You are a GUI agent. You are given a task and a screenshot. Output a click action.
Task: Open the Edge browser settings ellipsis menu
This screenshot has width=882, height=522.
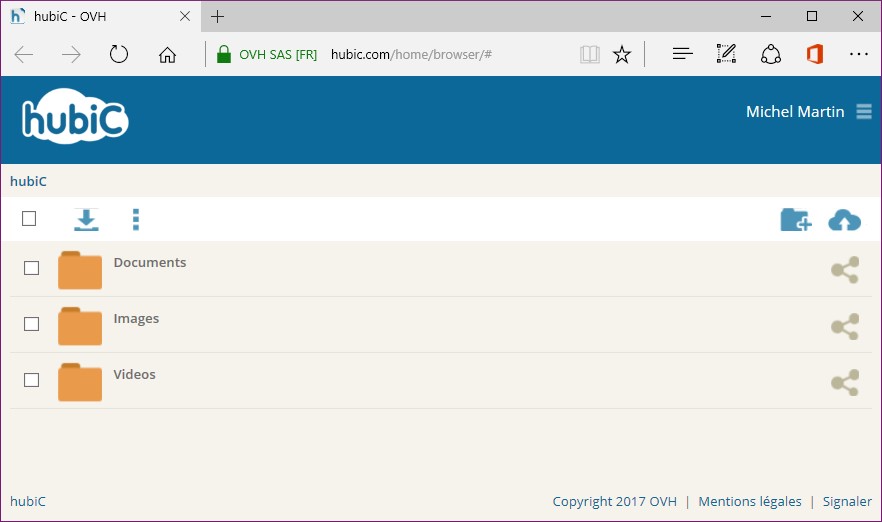tap(858, 54)
